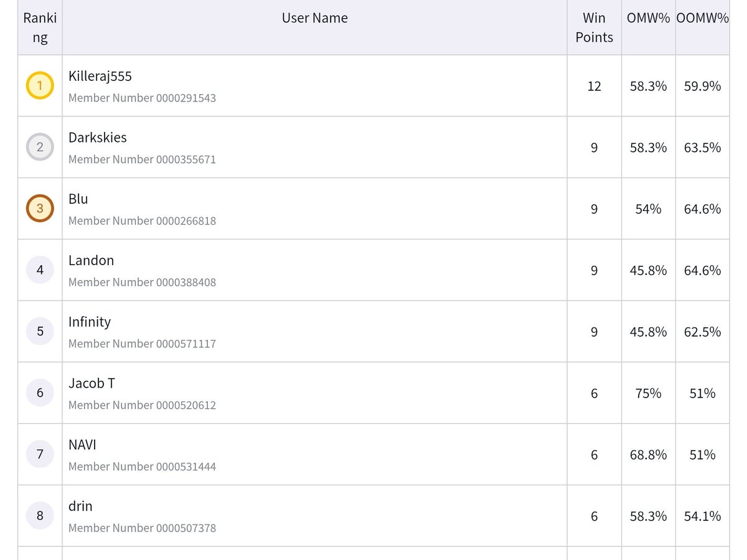Click Killeraj555's 12 win points
This screenshot has height=560, width=747.
(x=594, y=86)
